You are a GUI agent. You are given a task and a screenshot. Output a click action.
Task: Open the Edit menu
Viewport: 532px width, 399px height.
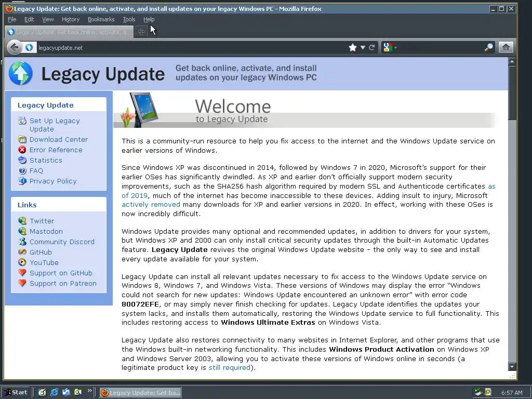click(29, 19)
